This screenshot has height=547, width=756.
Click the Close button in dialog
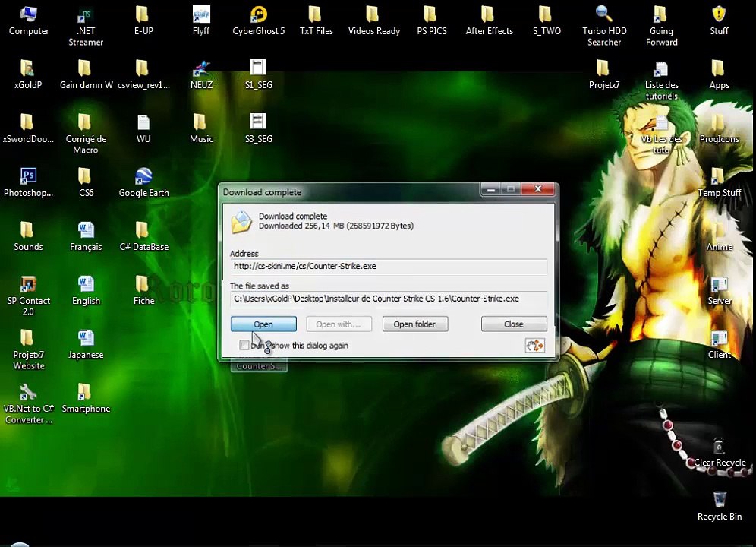tap(514, 324)
